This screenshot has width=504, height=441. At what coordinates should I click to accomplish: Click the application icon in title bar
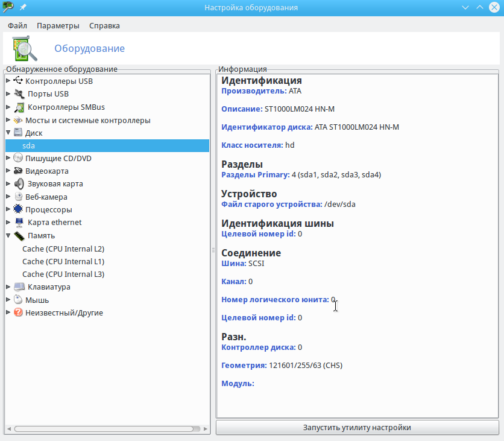[x=8, y=7]
